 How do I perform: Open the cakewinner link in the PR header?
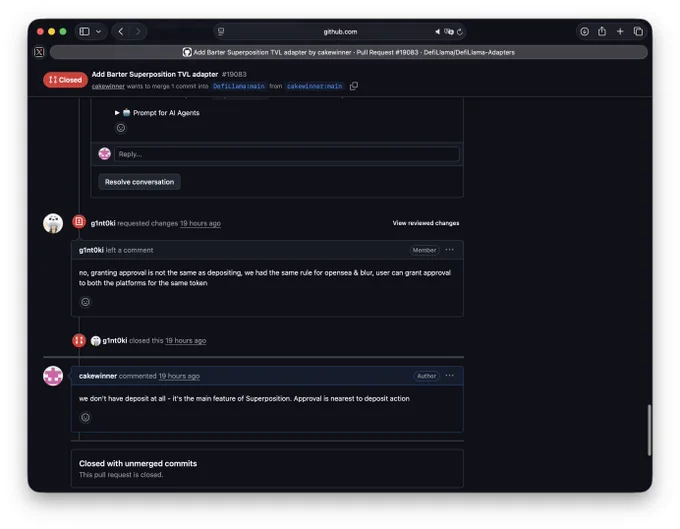point(108,86)
